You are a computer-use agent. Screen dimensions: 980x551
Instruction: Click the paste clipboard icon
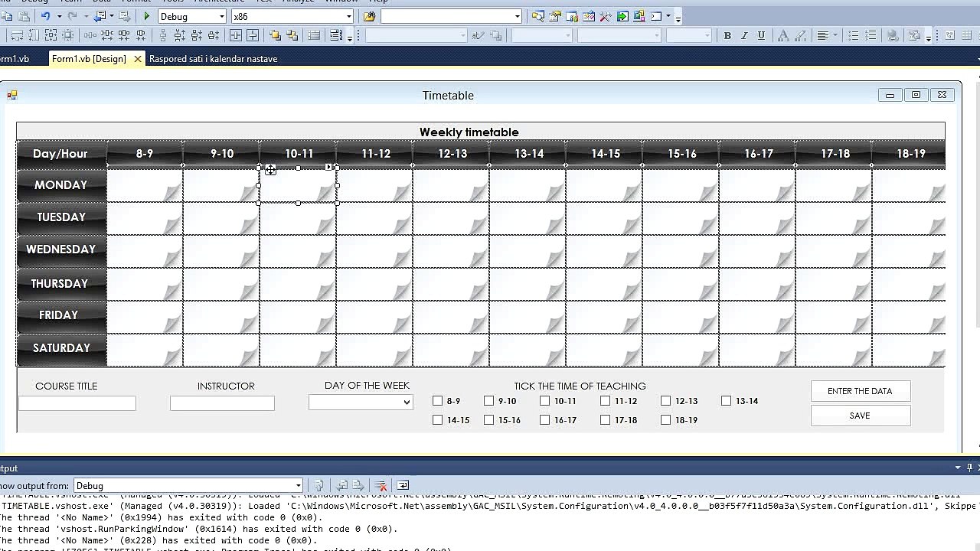coord(24,16)
